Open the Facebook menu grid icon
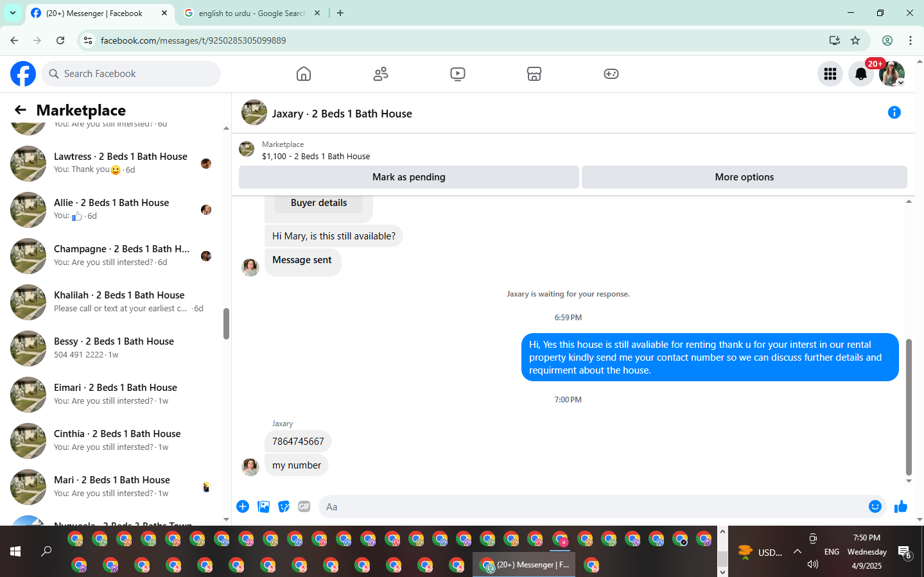Screen dimensions: 924x577 [x=830, y=74]
